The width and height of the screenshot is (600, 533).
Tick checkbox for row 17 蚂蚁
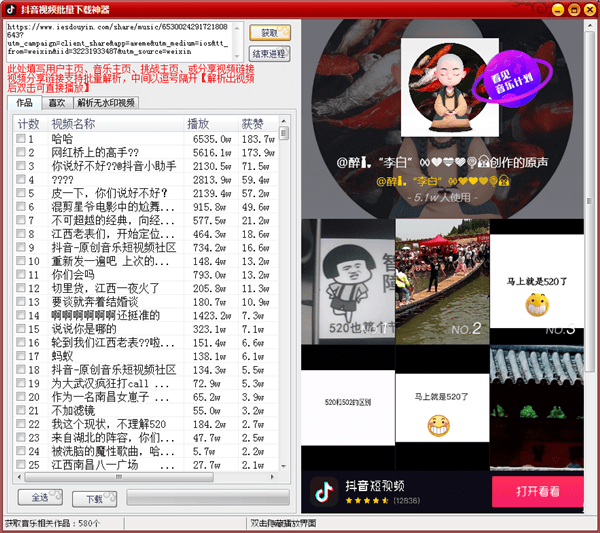tap(21, 356)
